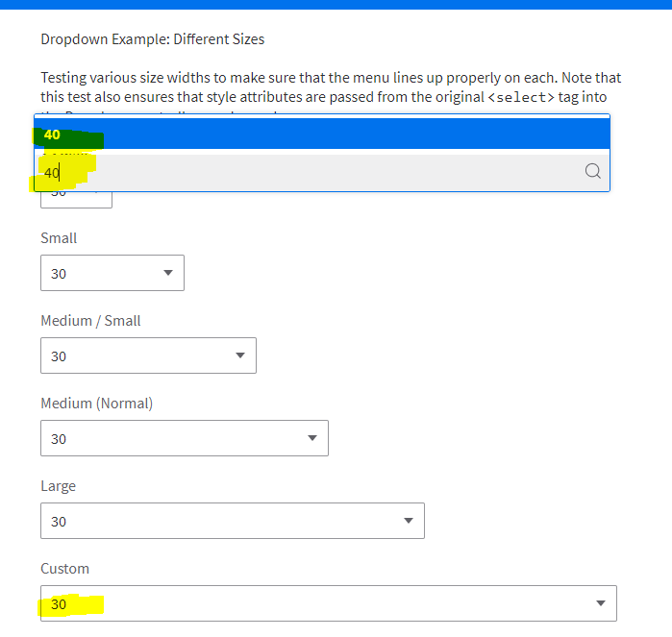The height and width of the screenshot is (637, 672).
Task: Click the 'Medium (Normal)' label
Action: pyautogui.click(x=97, y=404)
